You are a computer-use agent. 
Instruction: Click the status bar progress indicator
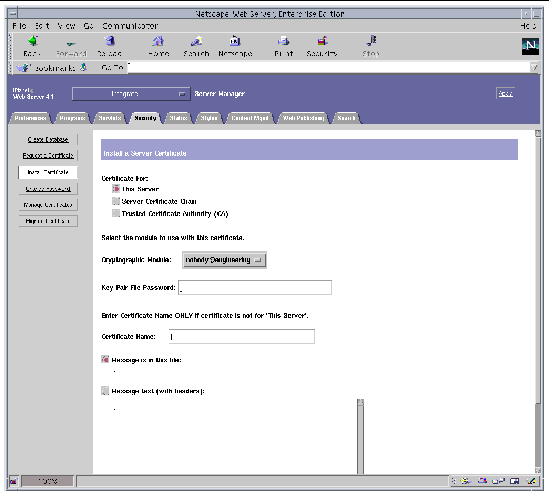(47, 481)
